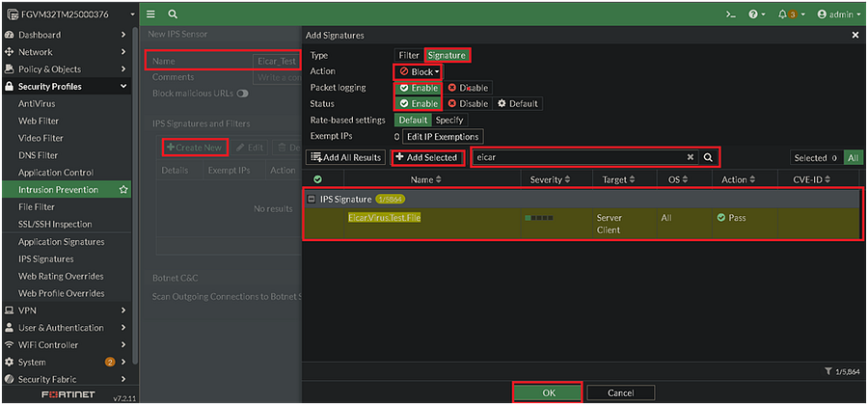Set Status to Default
The image size is (868, 405).
(x=518, y=103)
